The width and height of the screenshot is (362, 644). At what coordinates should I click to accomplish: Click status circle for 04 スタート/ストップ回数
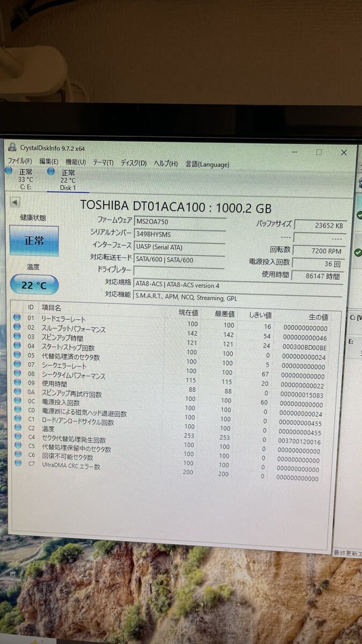(17, 346)
